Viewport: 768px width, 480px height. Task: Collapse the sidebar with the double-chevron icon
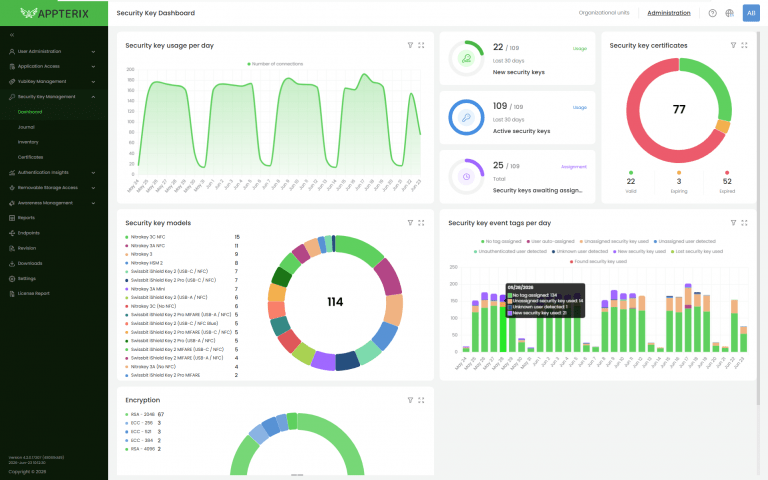[12, 35]
